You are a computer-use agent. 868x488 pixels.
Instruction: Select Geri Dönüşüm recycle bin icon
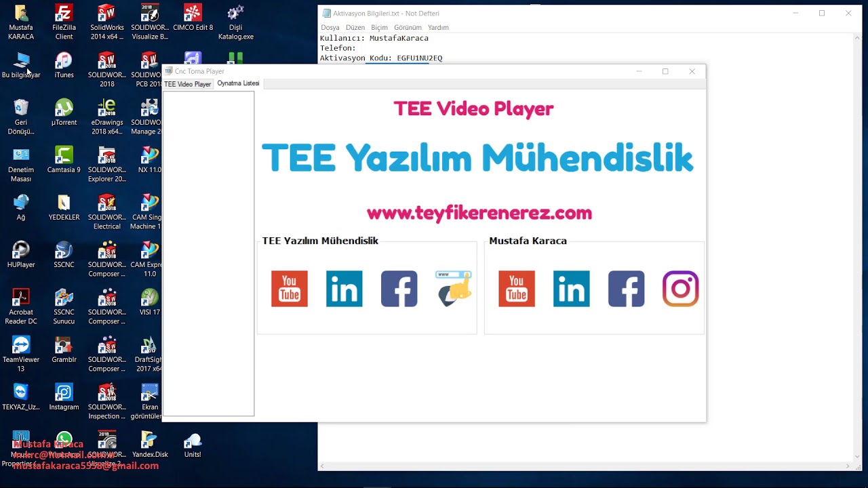[21, 117]
